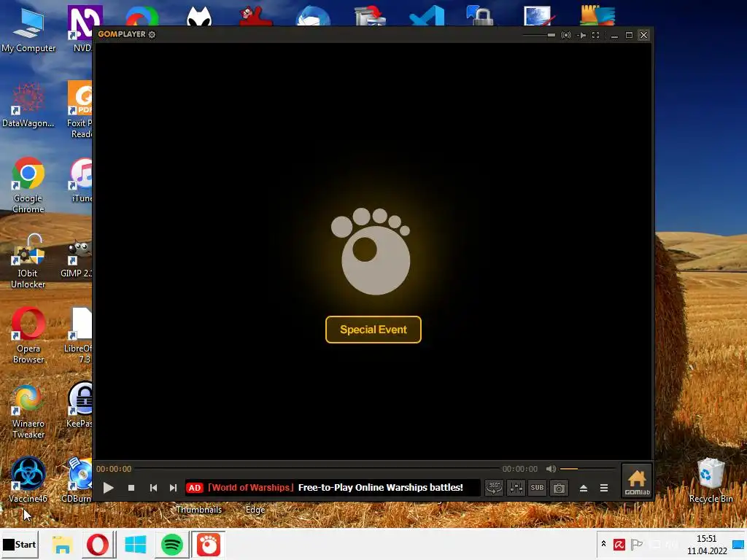
Task: Open Opera from the taskbar
Action: click(98, 545)
